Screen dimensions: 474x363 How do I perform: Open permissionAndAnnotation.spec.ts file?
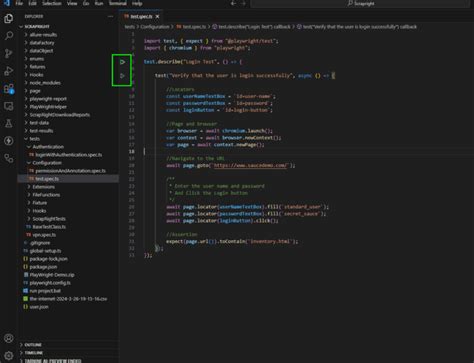point(70,171)
